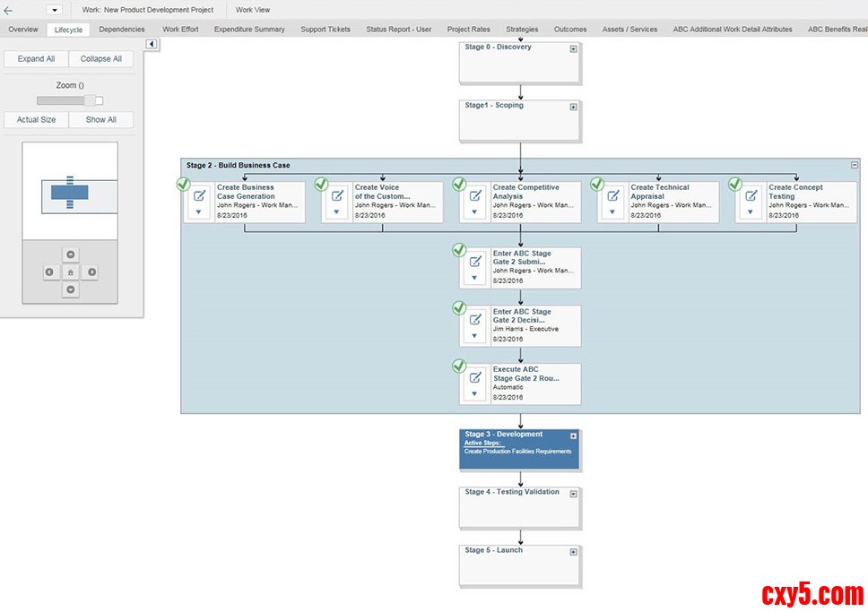Open dropdown arrow on Create Voice of the Customer step
The height and width of the screenshot is (612, 868).
click(337, 212)
